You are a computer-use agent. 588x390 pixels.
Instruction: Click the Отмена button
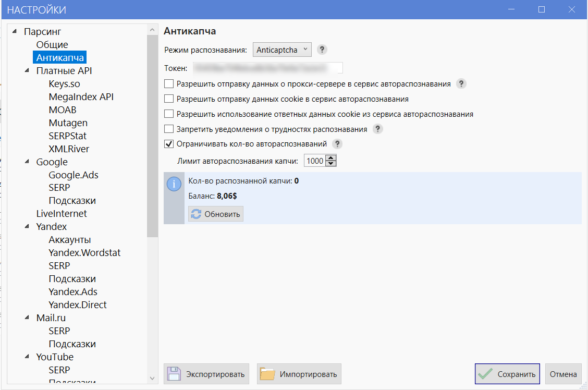(563, 374)
